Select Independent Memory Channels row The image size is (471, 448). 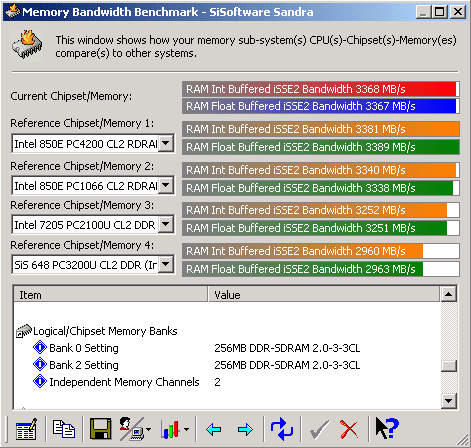tap(228, 382)
